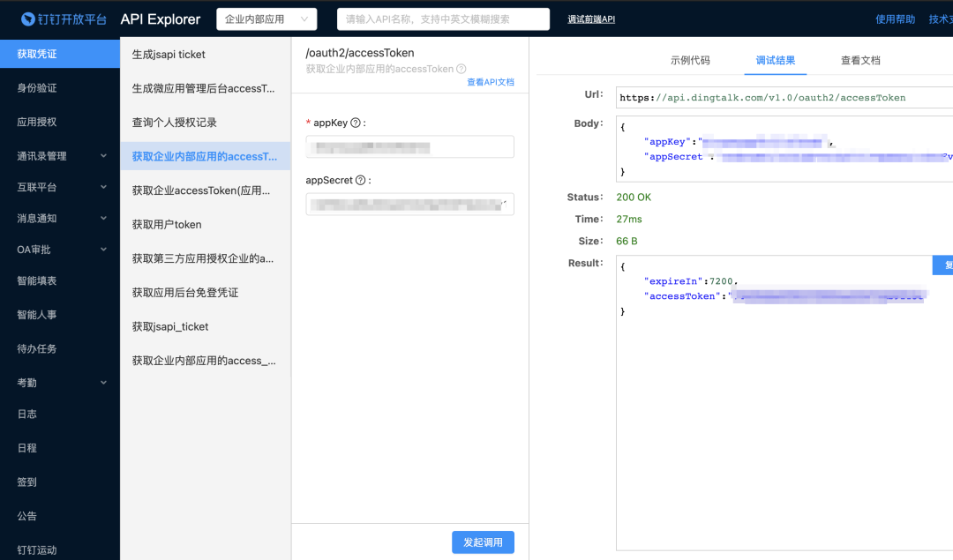Open the 企业内部应用 app type dropdown
The height and width of the screenshot is (560, 953).
click(x=266, y=19)
